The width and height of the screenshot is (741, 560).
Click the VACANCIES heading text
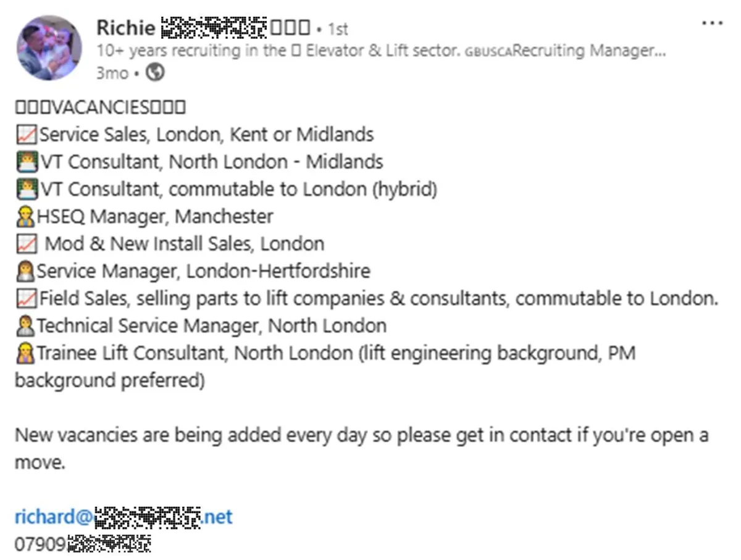coord(99,107)
